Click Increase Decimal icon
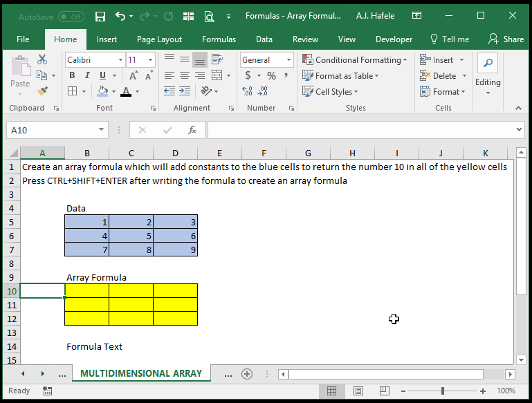 click(248, 91)
